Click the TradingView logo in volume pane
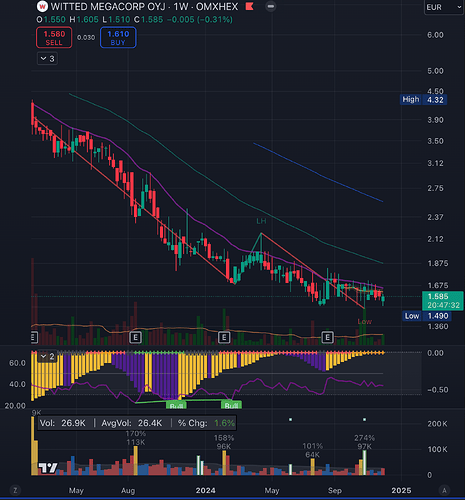 48,468
